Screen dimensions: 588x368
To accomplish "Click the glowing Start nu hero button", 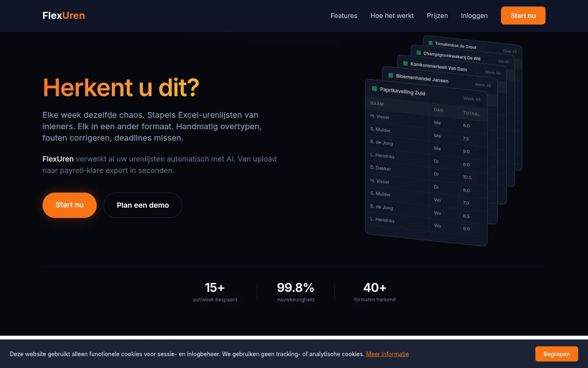I will coord(69,205).
